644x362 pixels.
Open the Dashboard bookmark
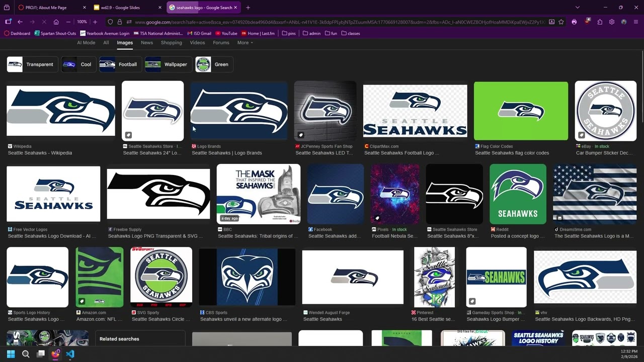point(17,33)
